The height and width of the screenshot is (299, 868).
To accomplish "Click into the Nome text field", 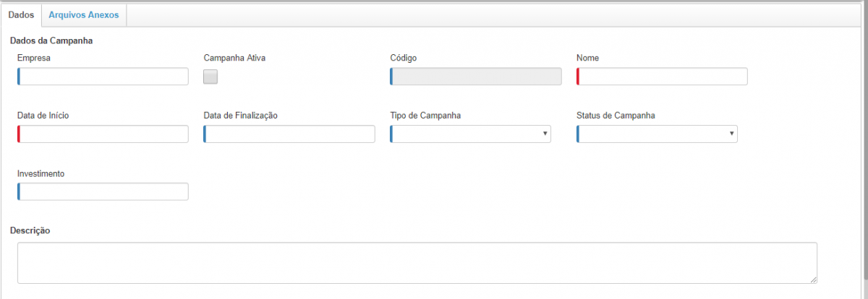I will (x=662, y=77).
